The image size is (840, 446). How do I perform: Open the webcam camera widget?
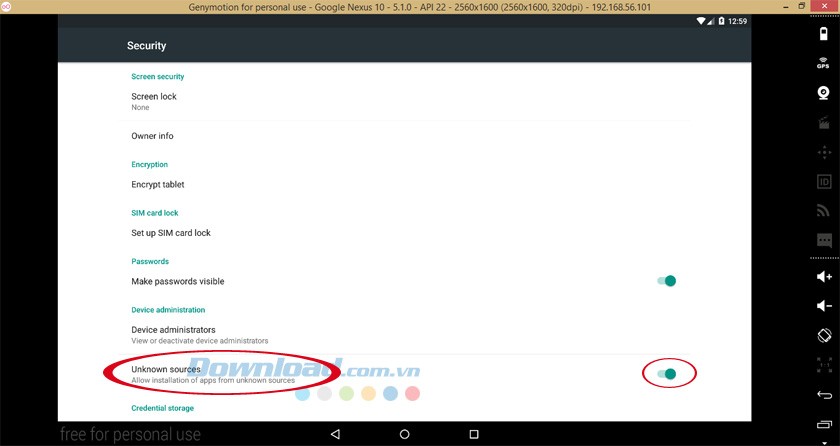(x=824, y=93)
